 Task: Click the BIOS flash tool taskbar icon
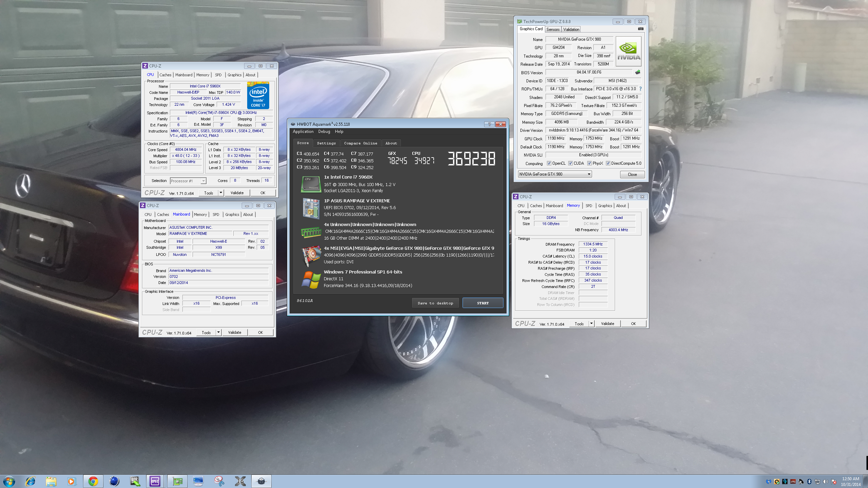[x=135, y=481]
